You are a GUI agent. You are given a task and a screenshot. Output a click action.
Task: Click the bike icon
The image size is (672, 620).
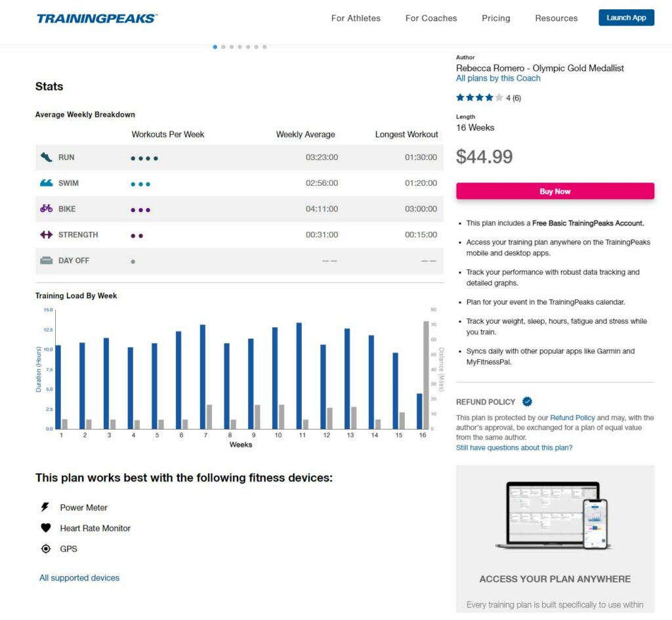47,209
